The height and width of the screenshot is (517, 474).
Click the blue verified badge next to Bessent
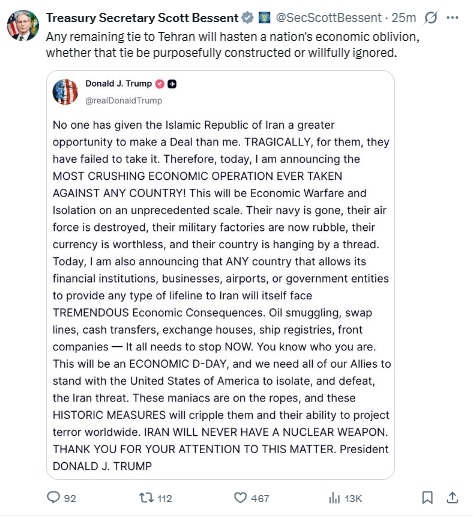tap(247, 18)
